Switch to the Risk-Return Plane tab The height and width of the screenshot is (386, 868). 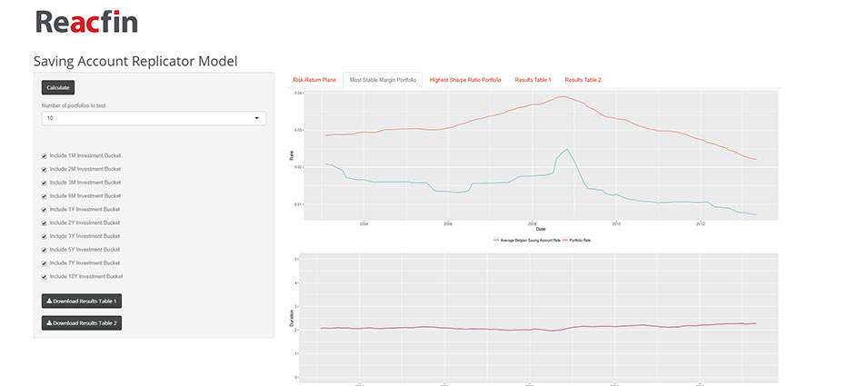coord(314,80)
